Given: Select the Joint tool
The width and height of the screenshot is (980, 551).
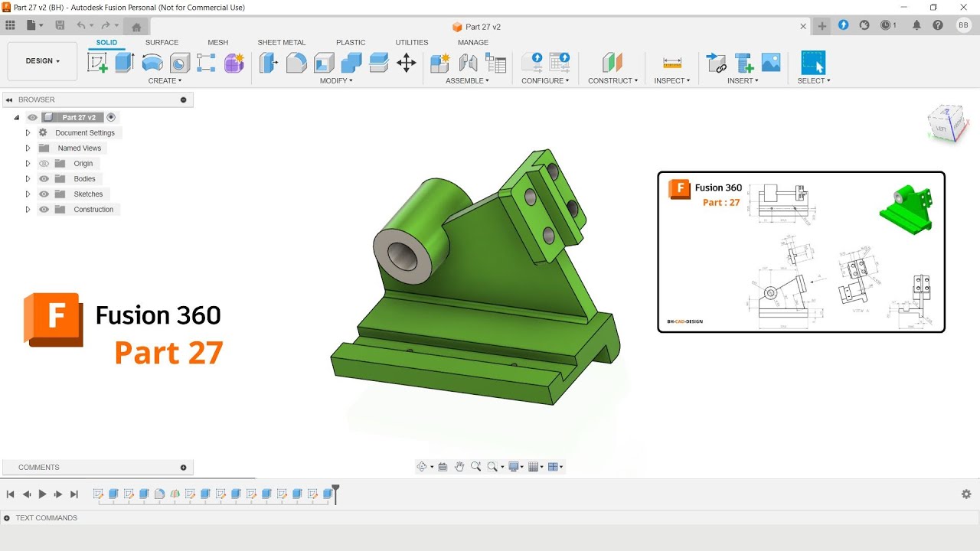Looking at the screenshot, I should pos(468,63).
